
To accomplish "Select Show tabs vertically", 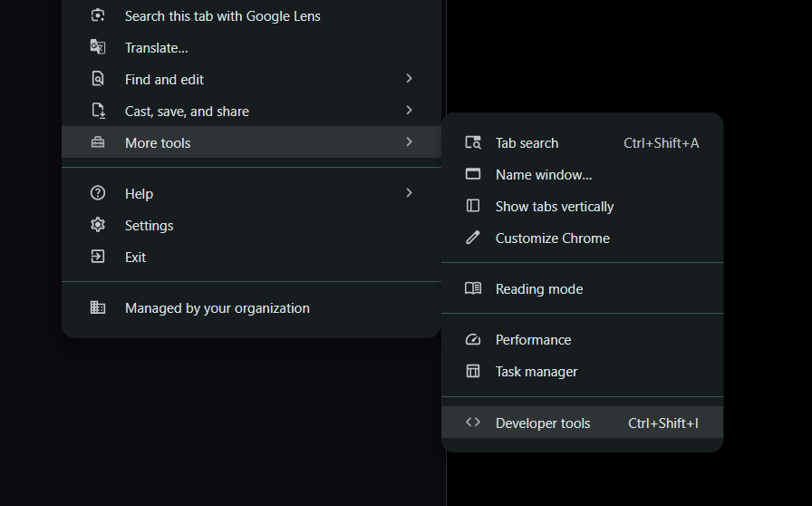I will click(x=582, y=207).
